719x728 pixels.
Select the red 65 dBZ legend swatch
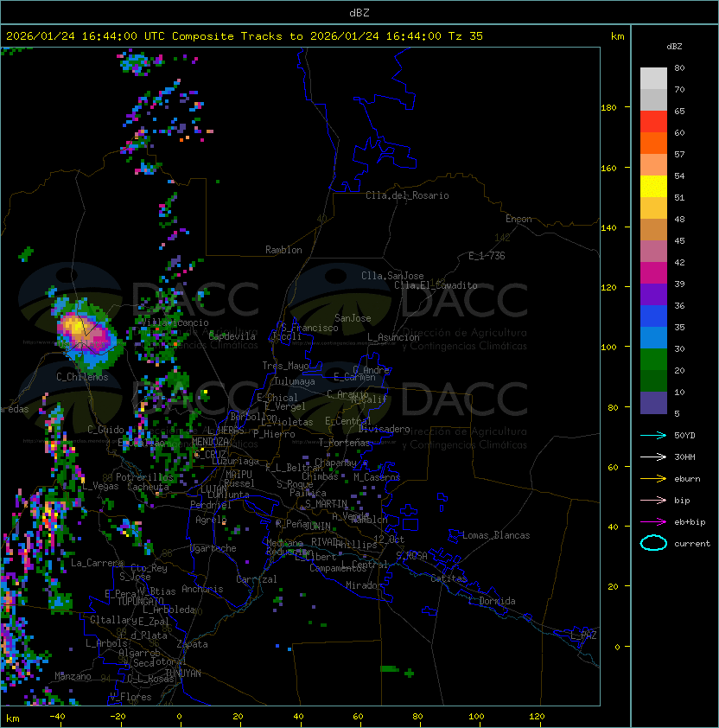[x=653, y=122]
